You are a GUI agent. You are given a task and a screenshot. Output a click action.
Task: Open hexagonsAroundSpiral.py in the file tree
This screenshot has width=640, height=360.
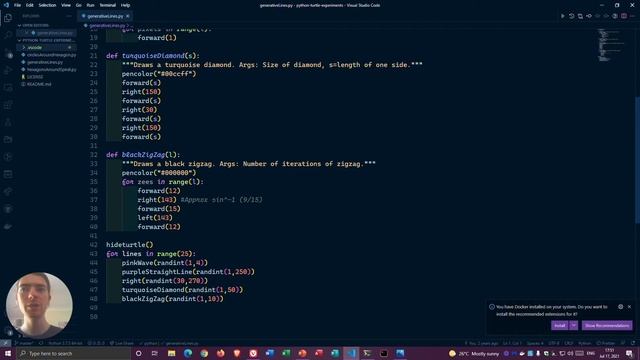pos(51,70)
